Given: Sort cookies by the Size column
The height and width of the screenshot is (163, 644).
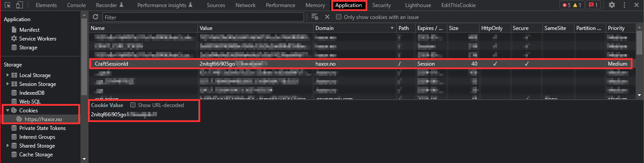Looking at the screenshot, I should (x=463, y=28).
